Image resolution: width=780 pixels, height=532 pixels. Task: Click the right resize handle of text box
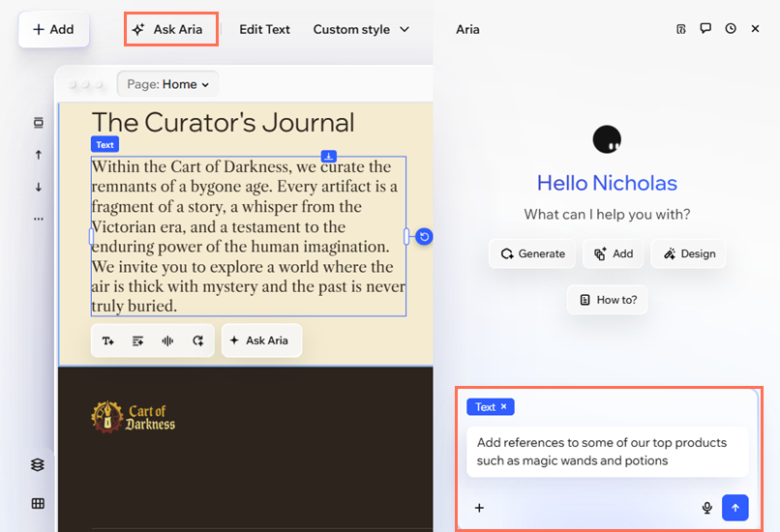(406, 237)
